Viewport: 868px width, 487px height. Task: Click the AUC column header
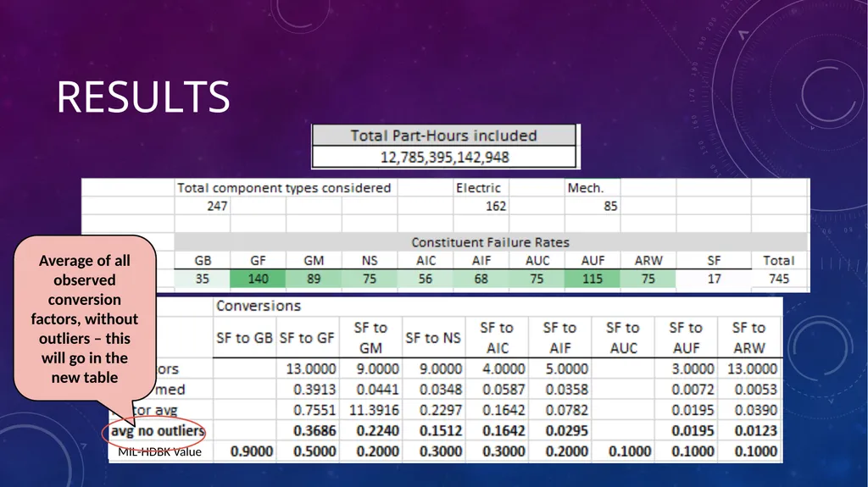coord(537,261)
